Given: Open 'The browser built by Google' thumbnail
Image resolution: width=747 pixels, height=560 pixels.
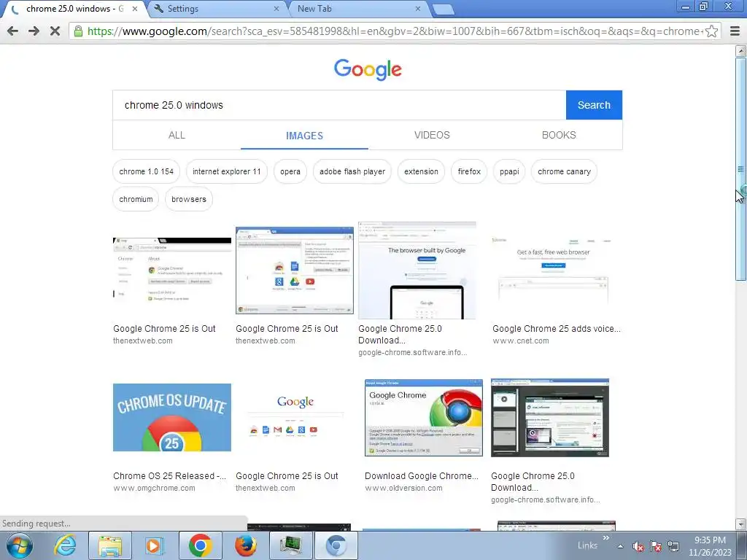Looking at the screenshot, I should tap(417, 270).
